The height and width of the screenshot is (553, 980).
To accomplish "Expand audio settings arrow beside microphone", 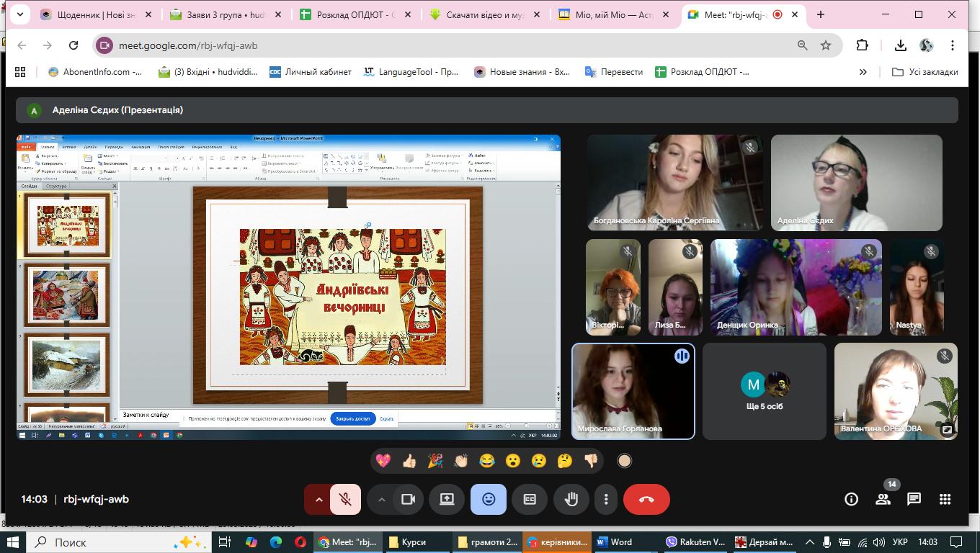I will click(x=318, y=500).
